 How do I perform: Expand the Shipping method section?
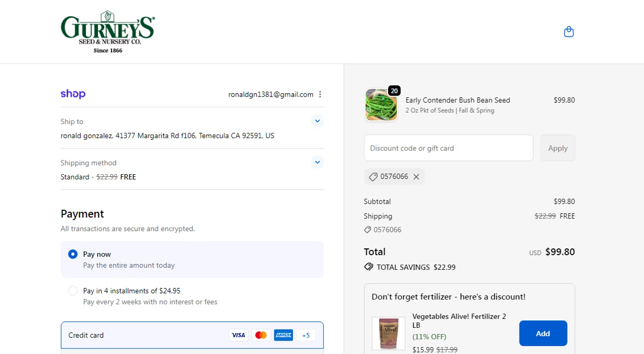317,162
